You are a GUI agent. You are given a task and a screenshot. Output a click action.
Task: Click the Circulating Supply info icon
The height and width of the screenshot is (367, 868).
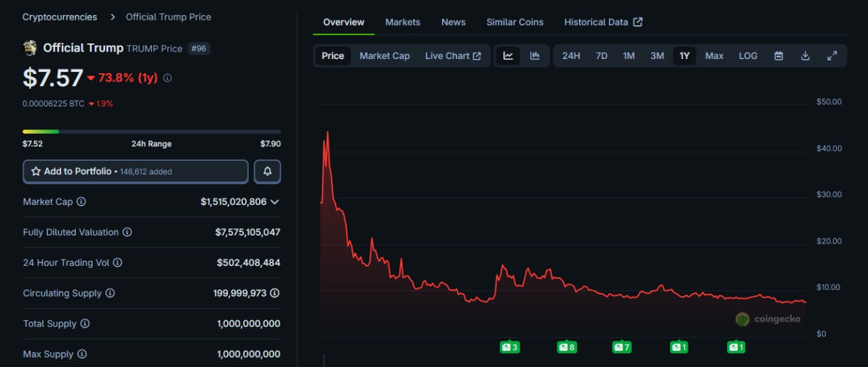[x=110, y=293]
